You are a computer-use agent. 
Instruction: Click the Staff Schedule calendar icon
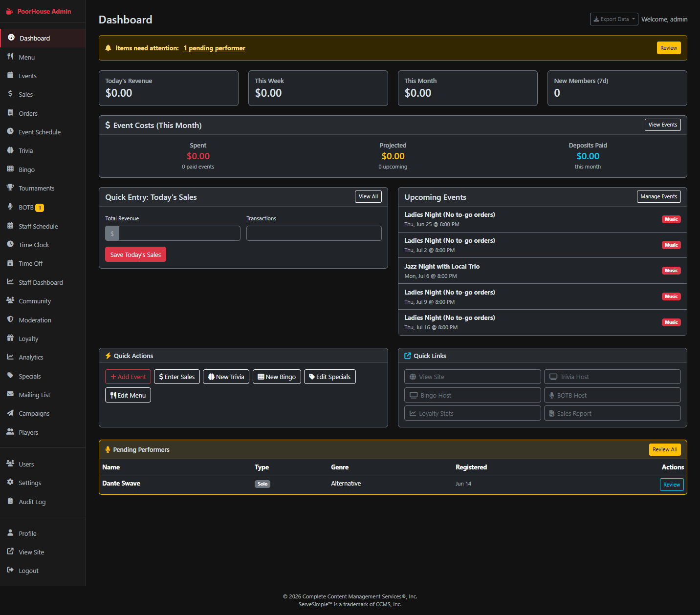coord(10,226)
